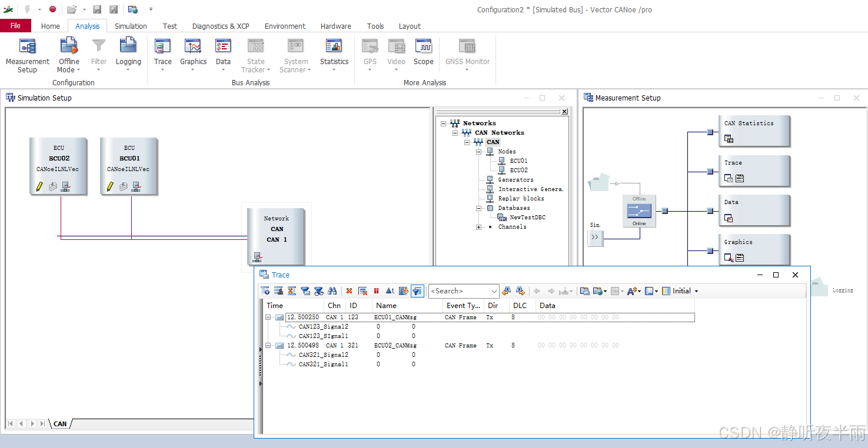868x448 pixels.
Task: Stop the measurement with the red stop icon
Action: point(52,9)
